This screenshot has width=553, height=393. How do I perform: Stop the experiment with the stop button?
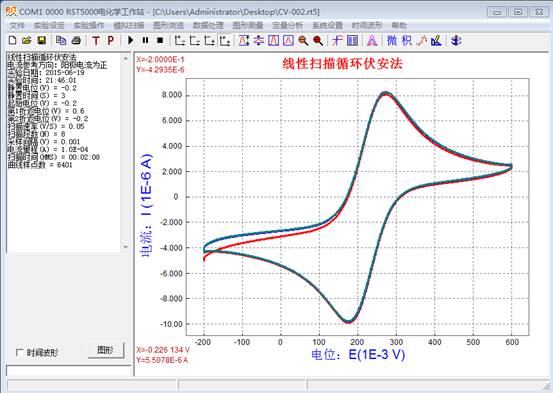coord(160,40)
